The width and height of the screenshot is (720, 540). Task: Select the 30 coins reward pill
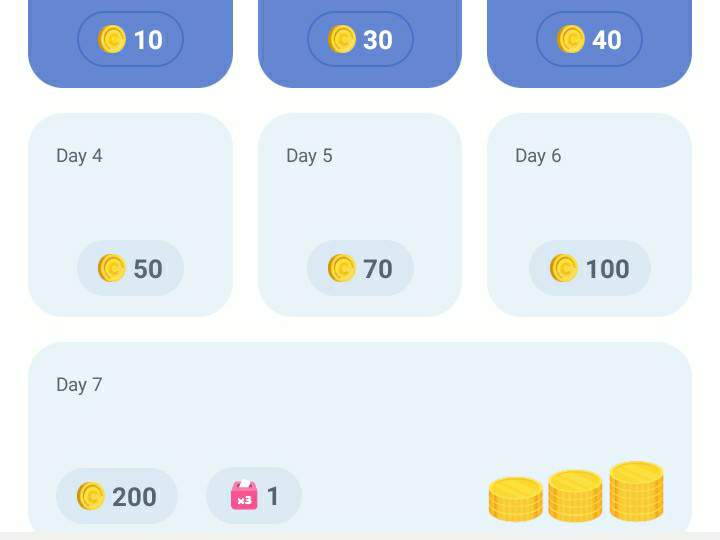coord(360,40)
